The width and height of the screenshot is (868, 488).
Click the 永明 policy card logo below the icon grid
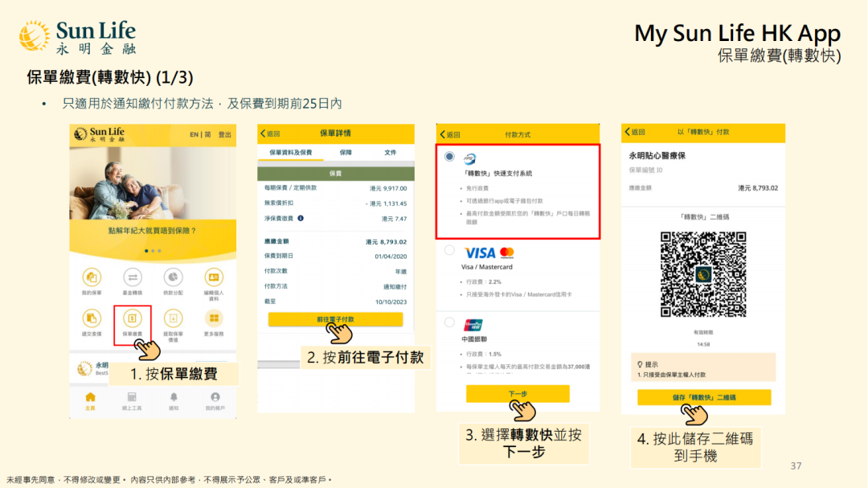(84, 368)
